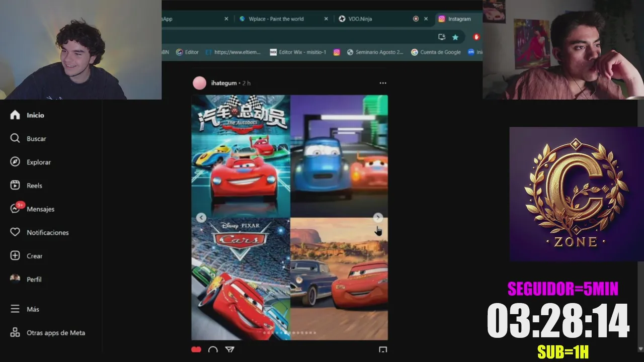Click the Inicio label in sidebar
This screenshot has width=644, height=362.
point(35,115)
